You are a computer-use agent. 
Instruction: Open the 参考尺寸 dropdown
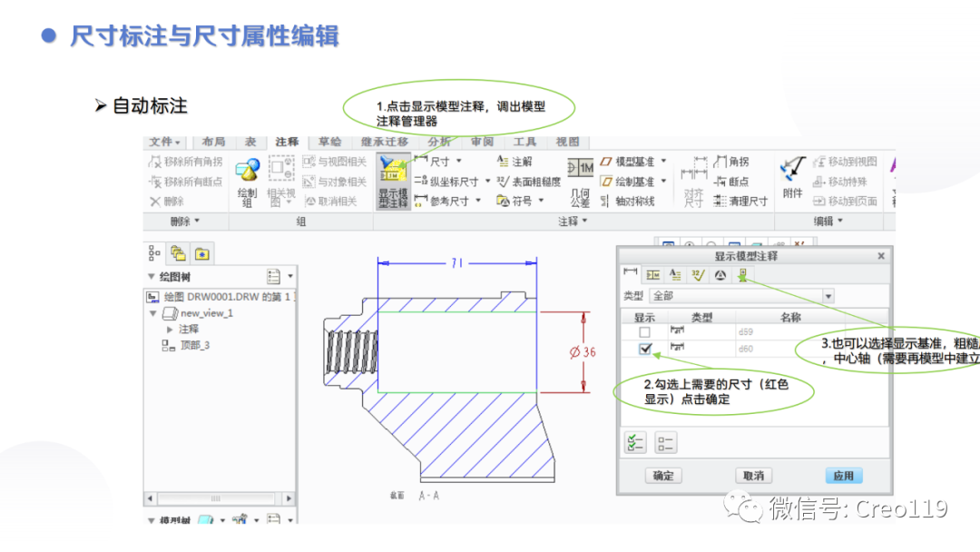478,201
